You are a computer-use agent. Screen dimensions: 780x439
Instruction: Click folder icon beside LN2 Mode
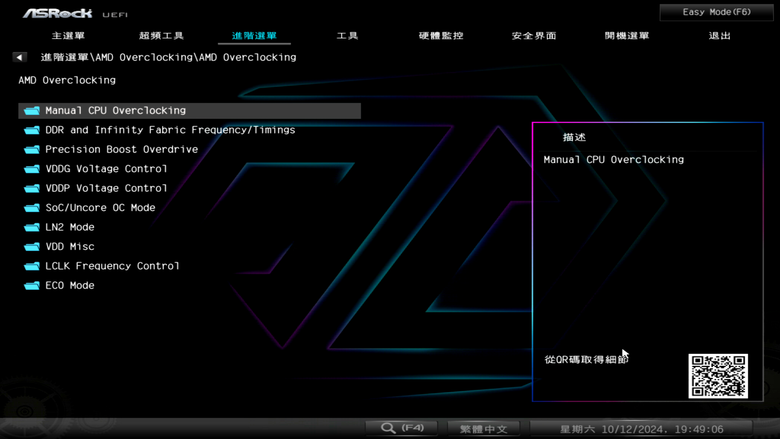(32, 227)
